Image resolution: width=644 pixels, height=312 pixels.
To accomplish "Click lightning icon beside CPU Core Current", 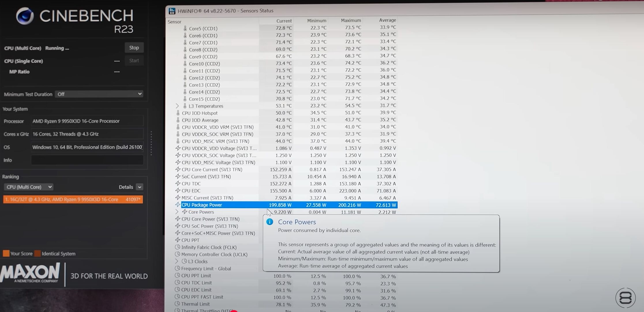I will tap(178, 169).
